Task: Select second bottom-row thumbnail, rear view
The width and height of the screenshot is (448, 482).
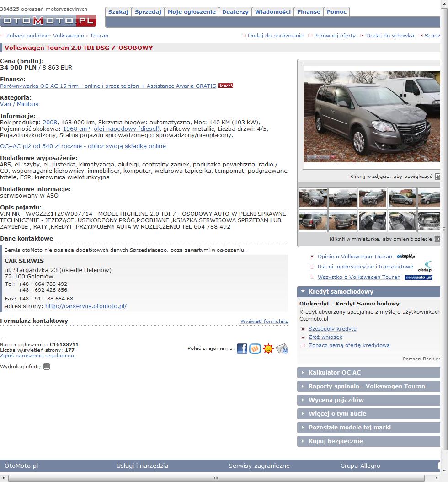Action: point(342,220)
